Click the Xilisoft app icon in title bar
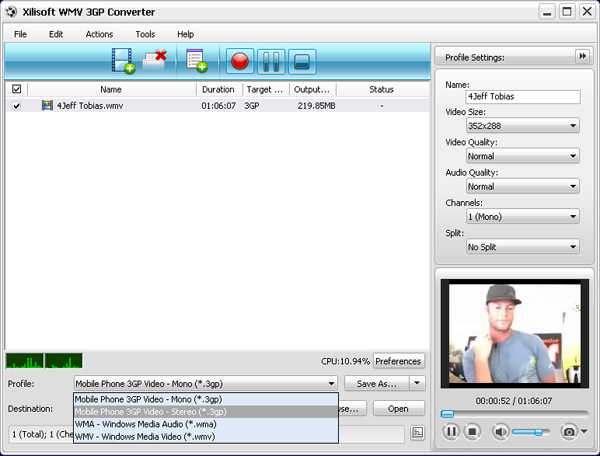This screenshot has height=456, width=600. point(11,12)
